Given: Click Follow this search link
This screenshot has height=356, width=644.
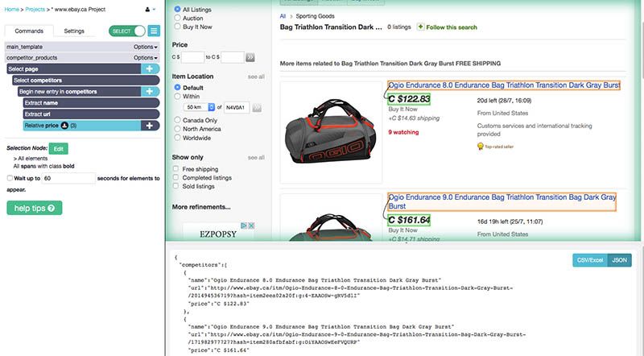Looking at the screenshot, I should point(452,27).
